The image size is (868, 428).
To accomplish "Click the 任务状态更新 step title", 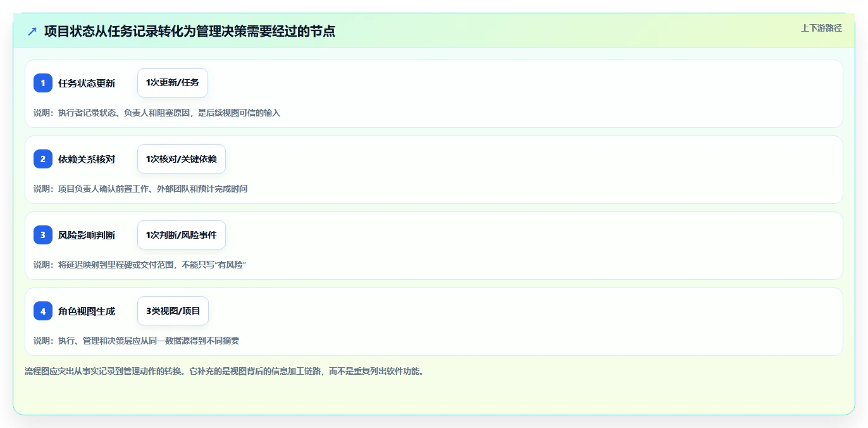I will 87,83.
